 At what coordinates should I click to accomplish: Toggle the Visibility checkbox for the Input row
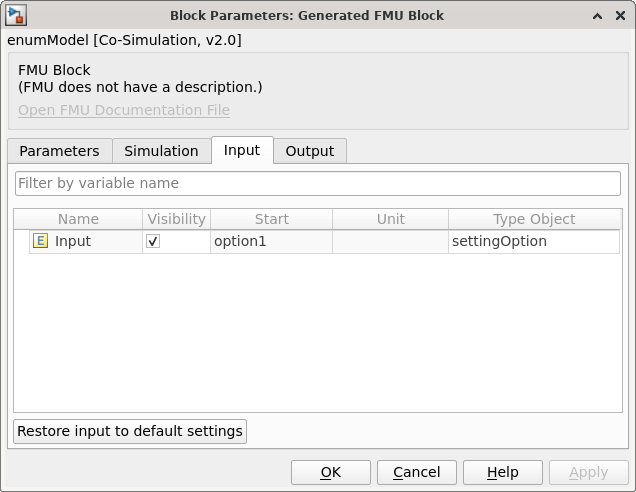(153, 241)
